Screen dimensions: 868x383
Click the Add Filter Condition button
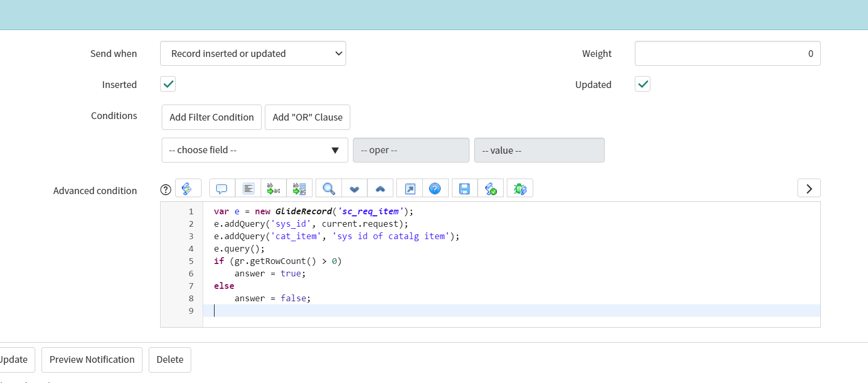coord(211,117)
